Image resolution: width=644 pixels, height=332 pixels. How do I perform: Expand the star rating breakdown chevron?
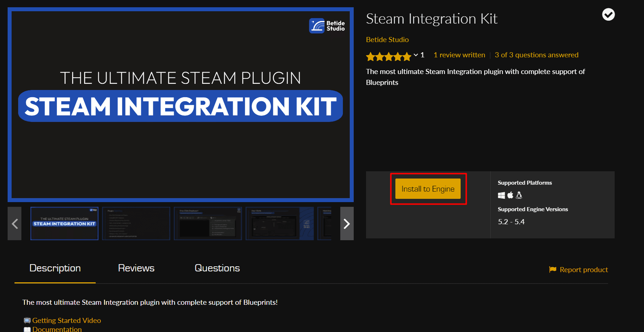(x=416, y=55)
